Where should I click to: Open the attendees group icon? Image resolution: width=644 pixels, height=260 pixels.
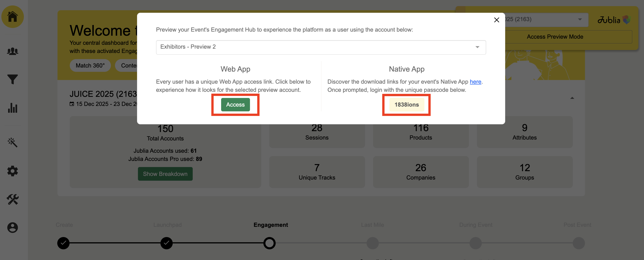(12, 51)
